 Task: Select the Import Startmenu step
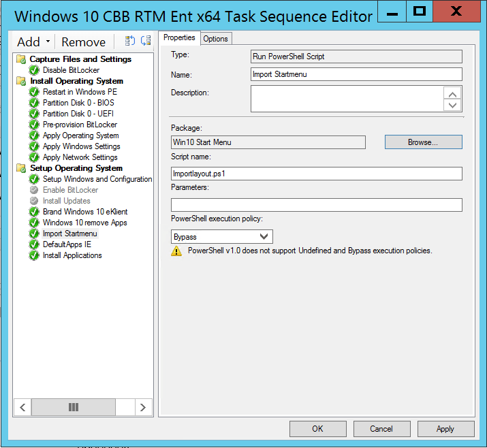70,234
